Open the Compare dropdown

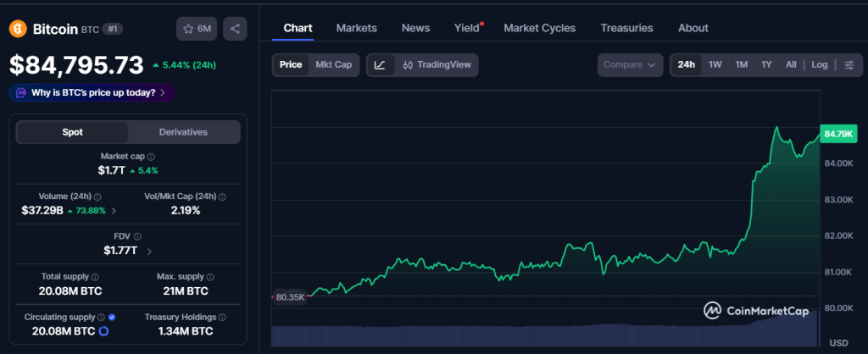point(630,64)
